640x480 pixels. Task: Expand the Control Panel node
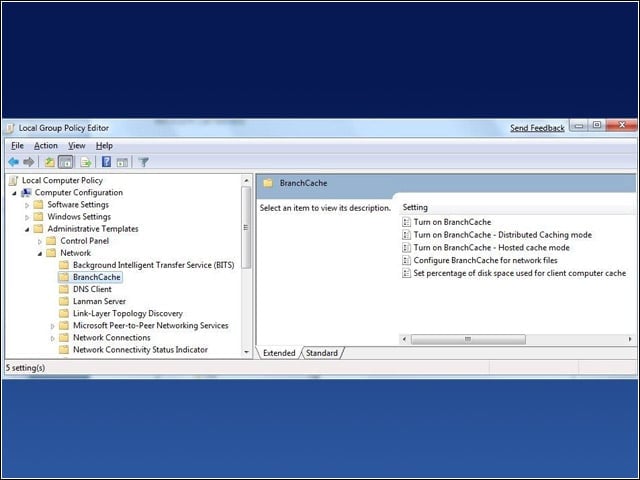click(x=40, y=241)
